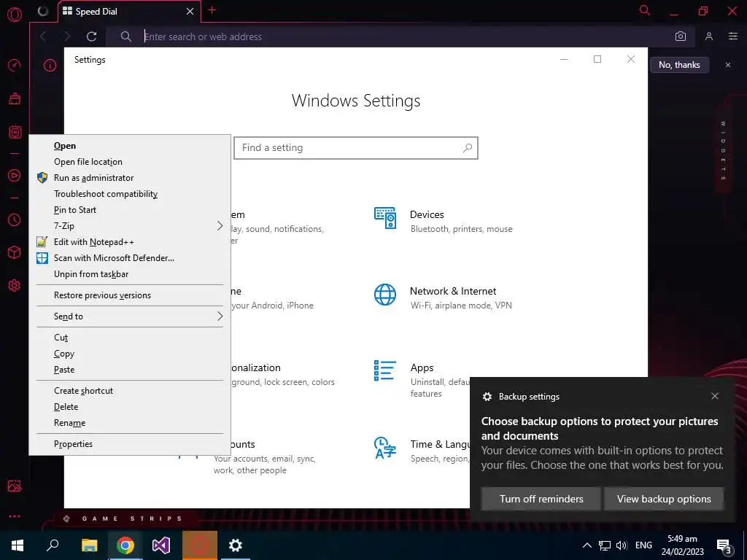
Task: Click the Network & Internet globe icon
Action: tap(385, 295)
